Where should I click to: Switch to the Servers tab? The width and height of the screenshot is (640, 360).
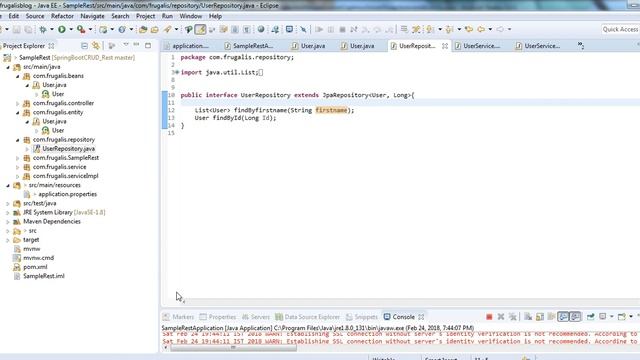pos(256,317)
